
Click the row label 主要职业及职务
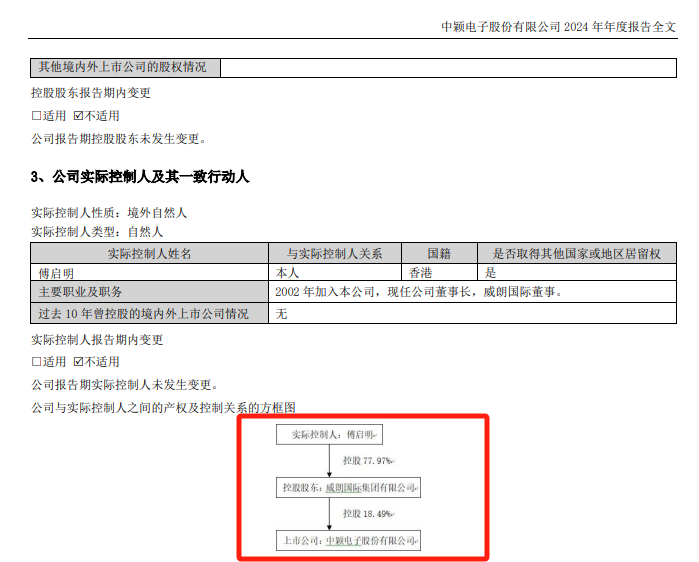pos(149,292)
